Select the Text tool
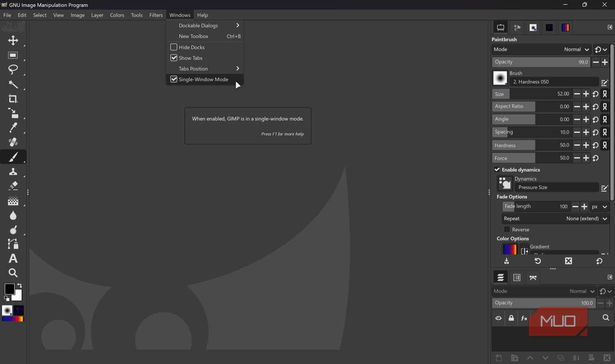This screenshot has width=615, height=364. pyautogui.click(x=13, y=258)
